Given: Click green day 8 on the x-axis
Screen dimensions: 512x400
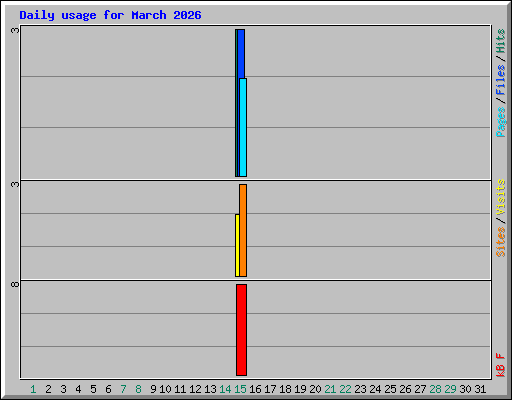Looking at the screenshot, I should (x=138, y=389).
